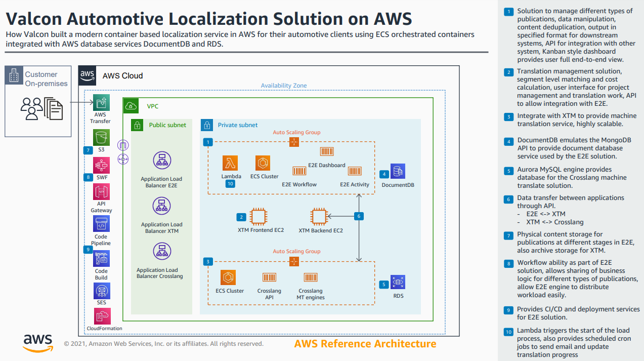The height and width of the screenshot is (361, 644).
Task: Click the SWF service icon
Action: (101, 165)
